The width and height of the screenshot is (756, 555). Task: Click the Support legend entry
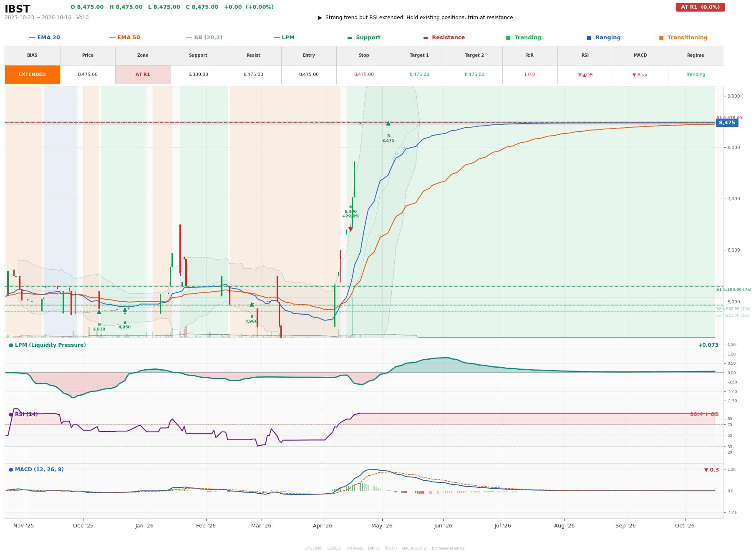[364, 38]
